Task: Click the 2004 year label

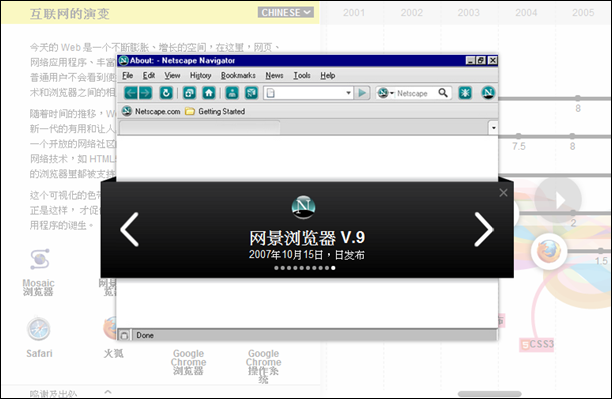Action: (526, 12)
